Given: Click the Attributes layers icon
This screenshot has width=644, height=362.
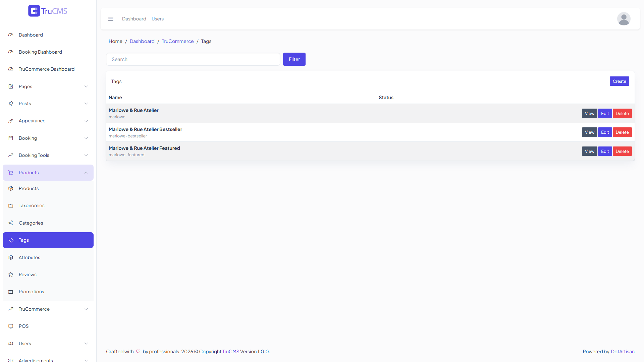Looking at the screenshot, I should tap(11, 257).
